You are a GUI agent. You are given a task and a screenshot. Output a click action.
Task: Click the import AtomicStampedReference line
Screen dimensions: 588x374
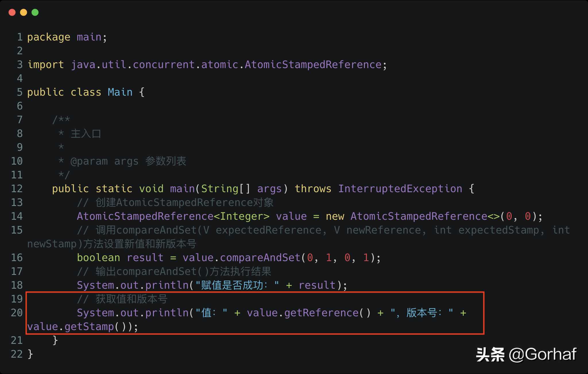(207, 65)
